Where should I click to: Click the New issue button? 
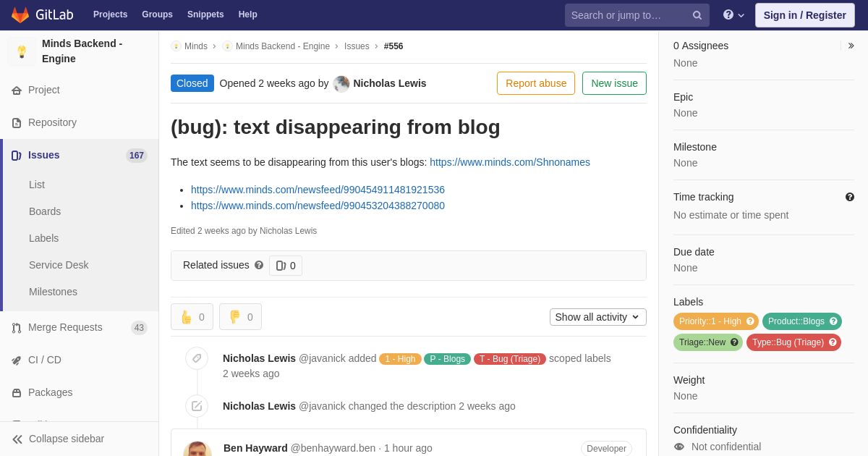click(614, 83)
